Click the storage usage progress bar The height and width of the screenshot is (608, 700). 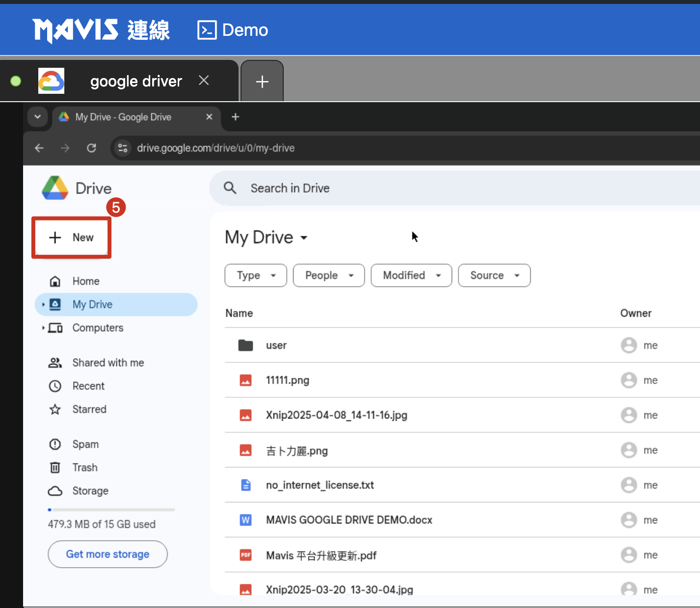click(111, 510)
